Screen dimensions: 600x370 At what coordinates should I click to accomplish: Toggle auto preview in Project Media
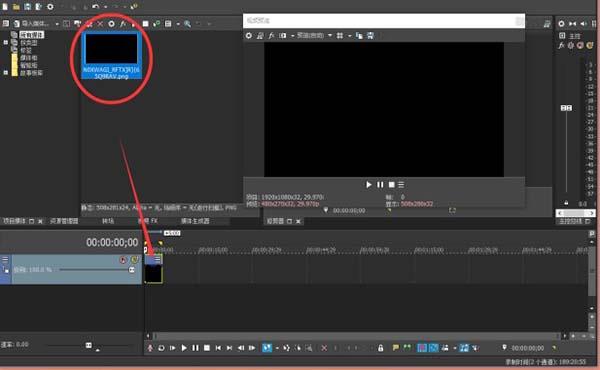click(157, 24)
